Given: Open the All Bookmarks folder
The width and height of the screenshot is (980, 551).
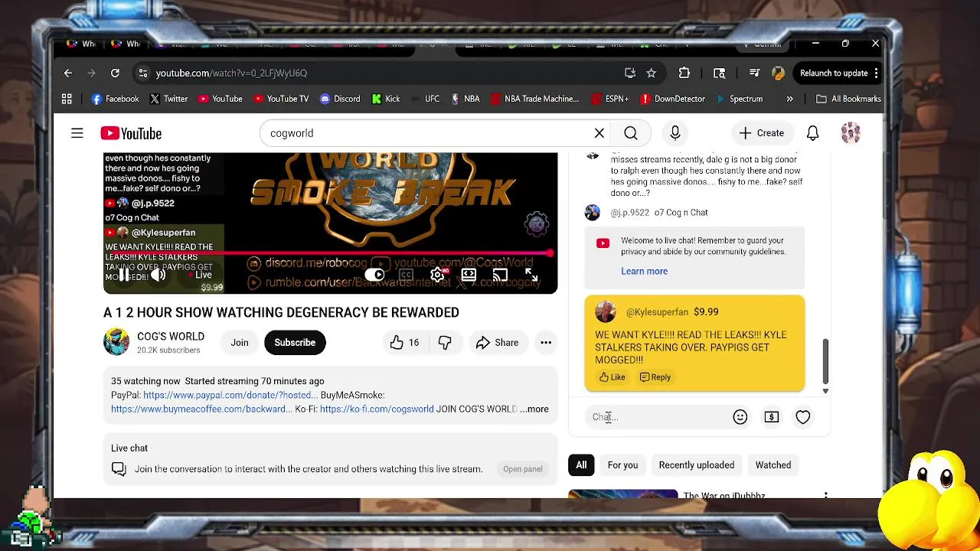Looking at the screenshot, I should 848,99.
